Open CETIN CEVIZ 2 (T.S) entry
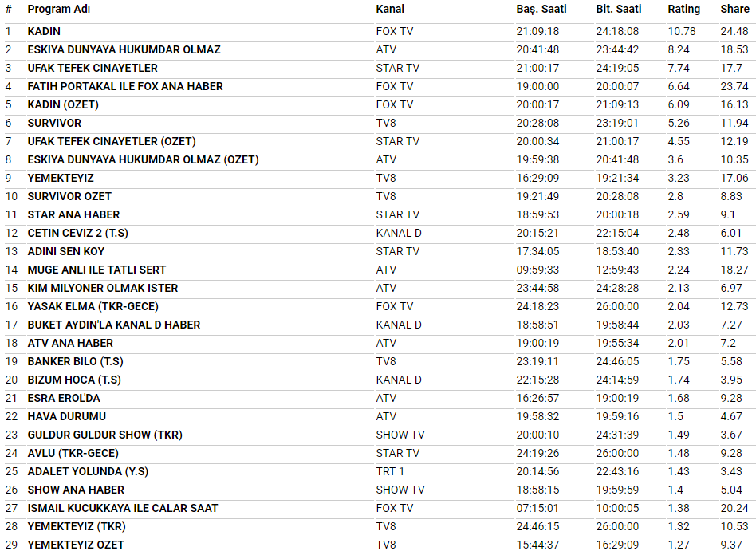Viewport: 756px width, 551px height. [x=77, y=233]
